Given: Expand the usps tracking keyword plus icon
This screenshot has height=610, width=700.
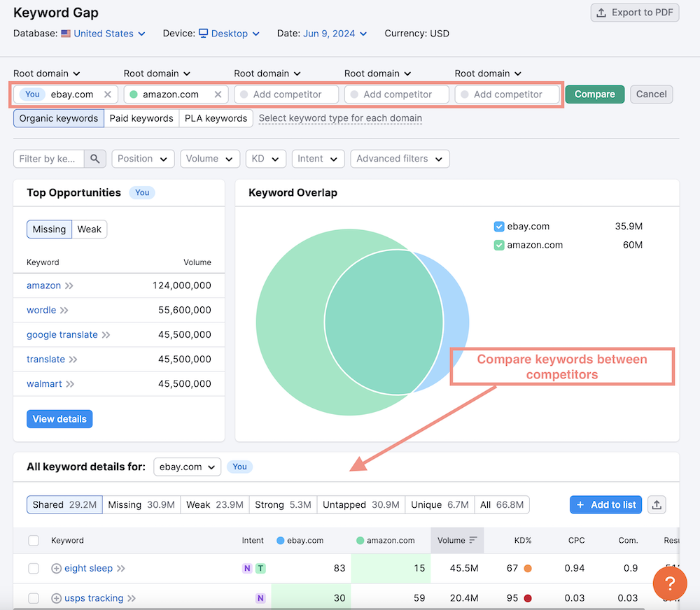Looking at the screenshot, I should [57, 598].
